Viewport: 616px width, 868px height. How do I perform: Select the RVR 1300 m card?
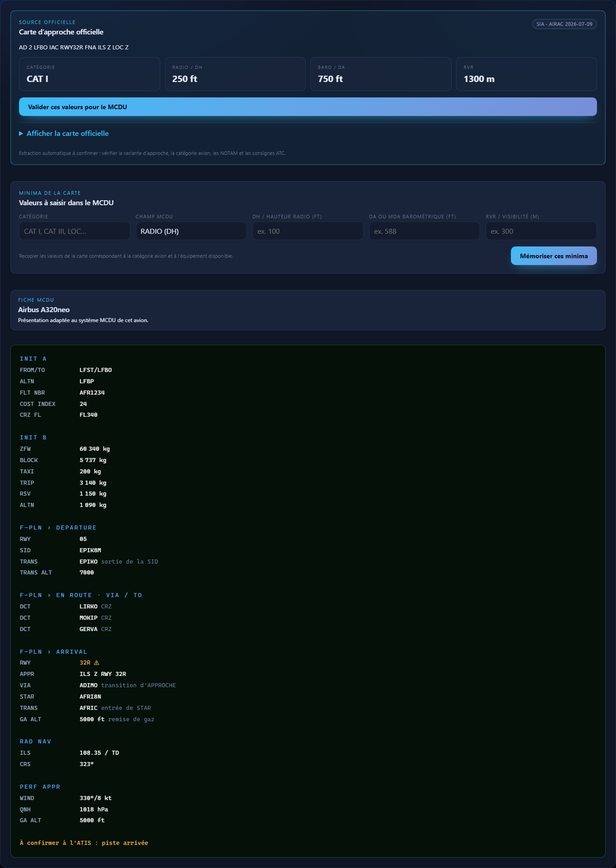point(526,74)
